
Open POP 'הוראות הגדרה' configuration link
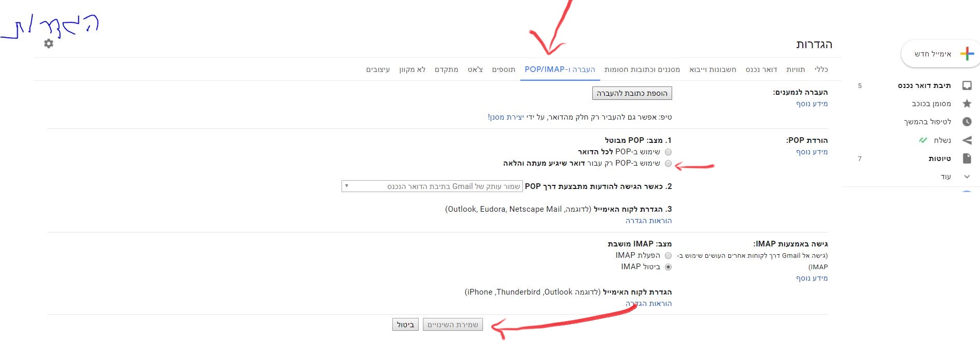[648, 221]
